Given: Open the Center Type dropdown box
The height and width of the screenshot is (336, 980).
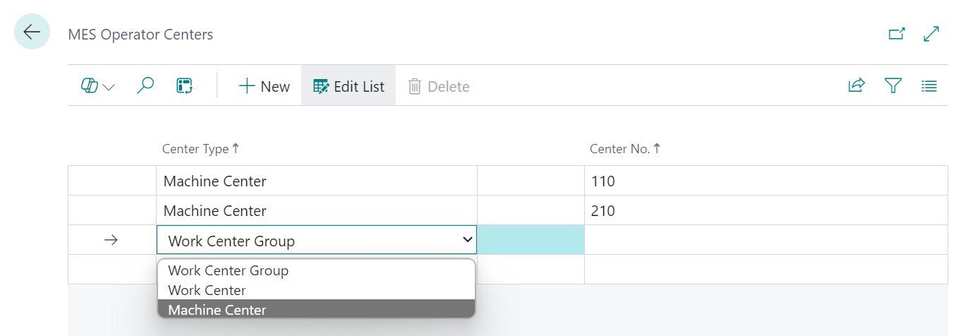Looking at the screenshot, I should 316,241.
